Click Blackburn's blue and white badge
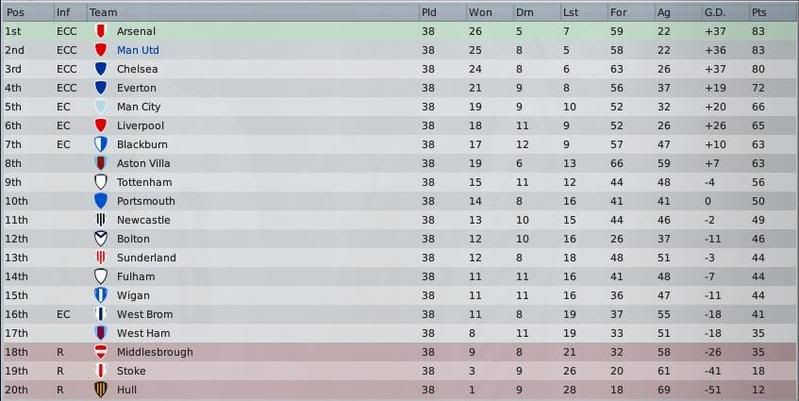The width and height of the screenshot is (799, 401). [x=101, y=144]
